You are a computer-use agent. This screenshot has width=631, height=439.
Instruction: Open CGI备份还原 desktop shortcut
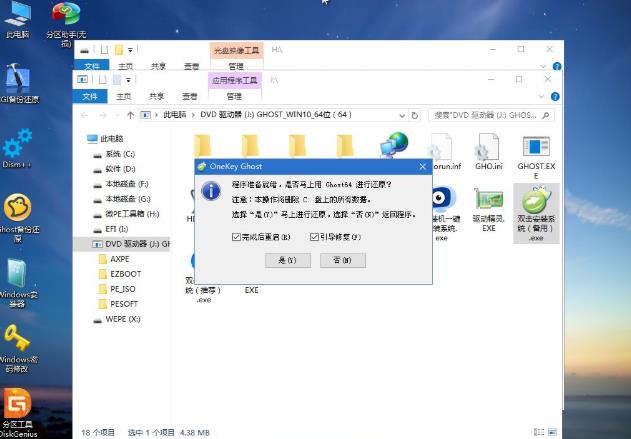18,84
